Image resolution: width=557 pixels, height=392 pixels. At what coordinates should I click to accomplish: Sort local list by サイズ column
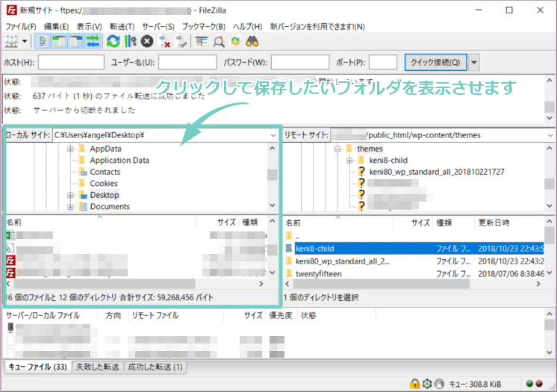(x=217, y=223)
